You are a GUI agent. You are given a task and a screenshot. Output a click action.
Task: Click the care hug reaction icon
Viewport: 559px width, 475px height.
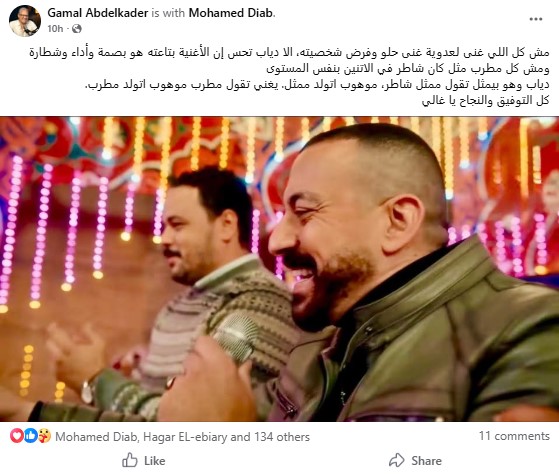pyautogui.click(x=44, y=436)
